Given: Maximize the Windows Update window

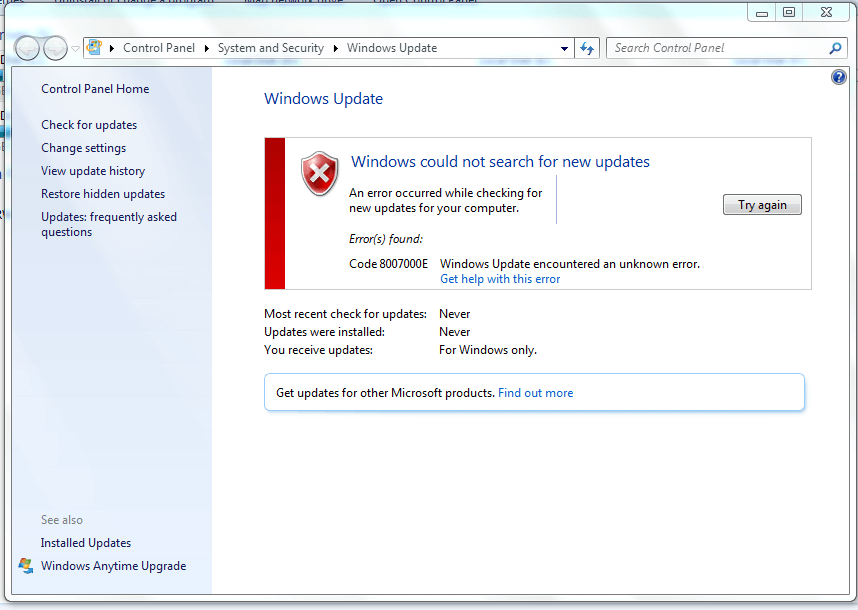Looking at the screenshot, I should coord(789,12).
